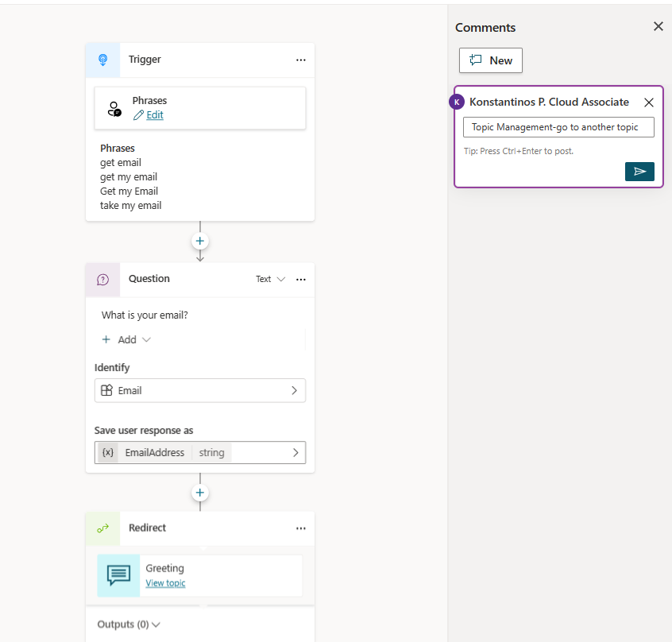Image resolution: width=672 pixels, height=642 pixels.
Task: Expand the Add dropdown under question message
Action: point(126,339)
